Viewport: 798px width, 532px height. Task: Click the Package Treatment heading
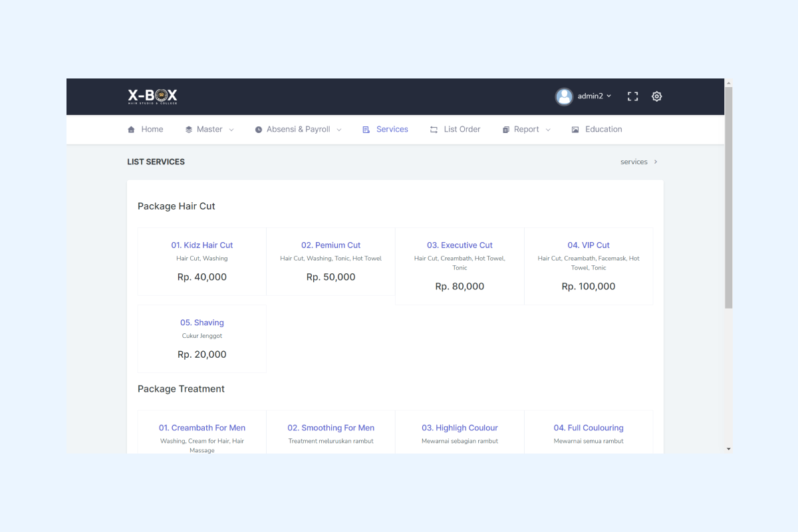point(181,389)
